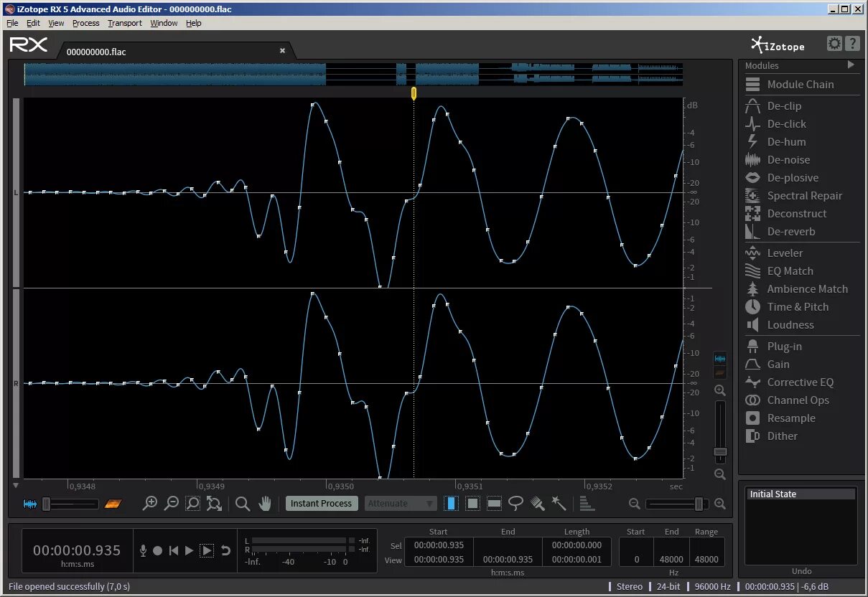Open the File menu
868x597 pixels.
(12, 23)
